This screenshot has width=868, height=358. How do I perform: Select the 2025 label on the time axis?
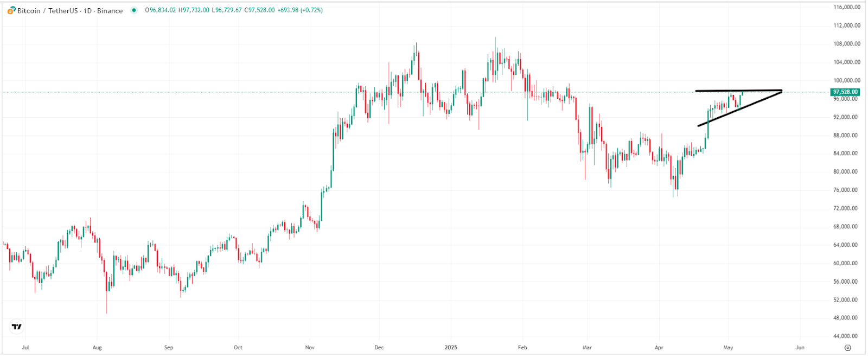(451, 347)
